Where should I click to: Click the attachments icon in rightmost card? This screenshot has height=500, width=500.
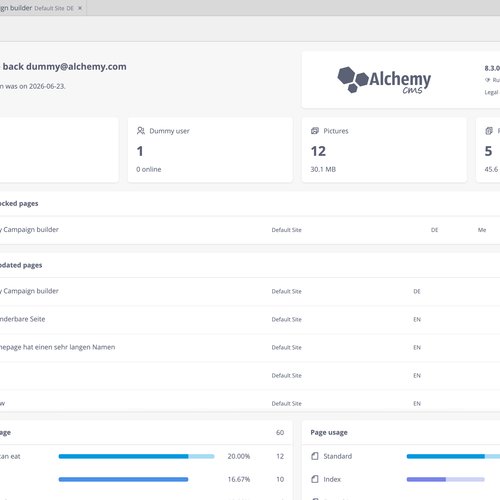(489, 131)
